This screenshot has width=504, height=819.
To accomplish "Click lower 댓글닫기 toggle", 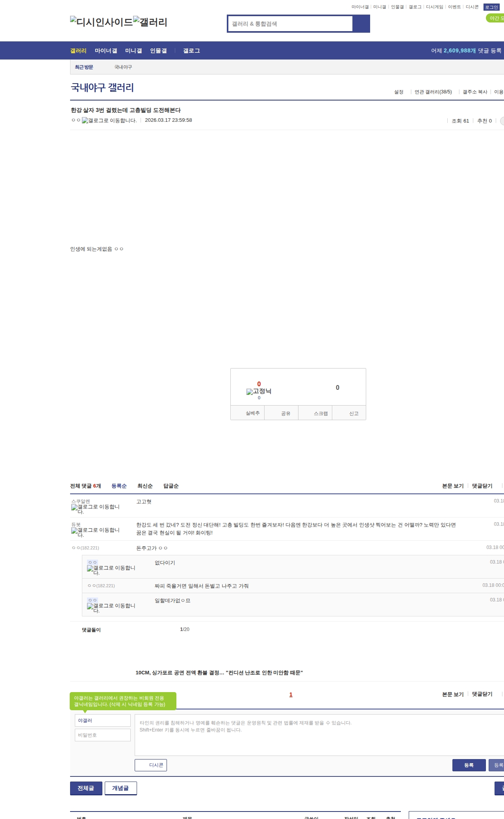I will pyautogui.click(x=482, y=694).
